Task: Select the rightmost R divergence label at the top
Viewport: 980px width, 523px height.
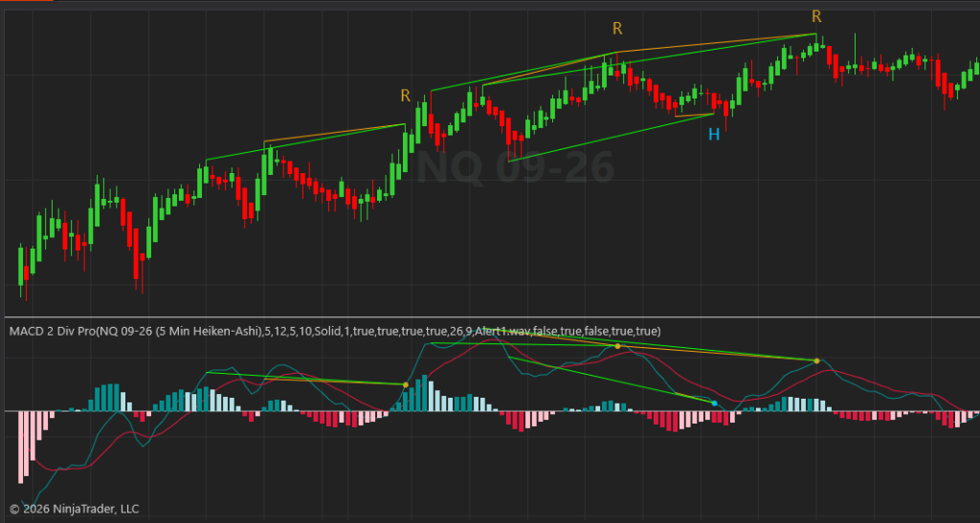Action: coord(816,16)
